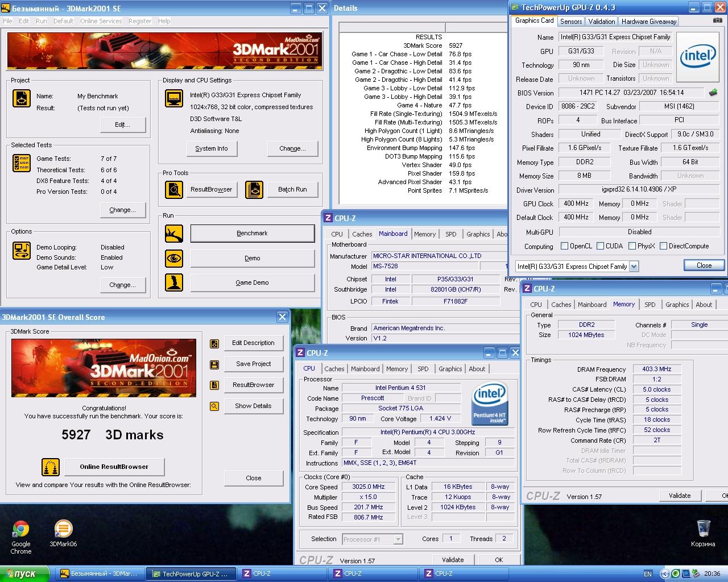Click the Edit Description icon in Overall Score
The width and height of the screenshot is (728, 582).
[x=214, y=343]
